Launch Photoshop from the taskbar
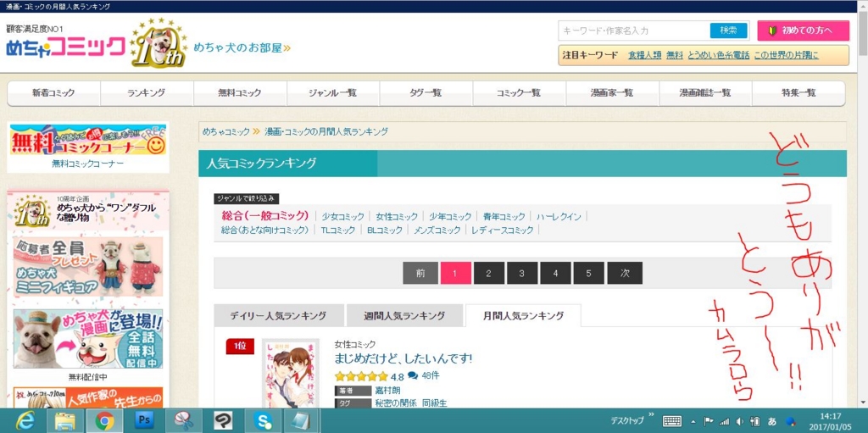Screen dimensions: 868x433 [143, 421]
